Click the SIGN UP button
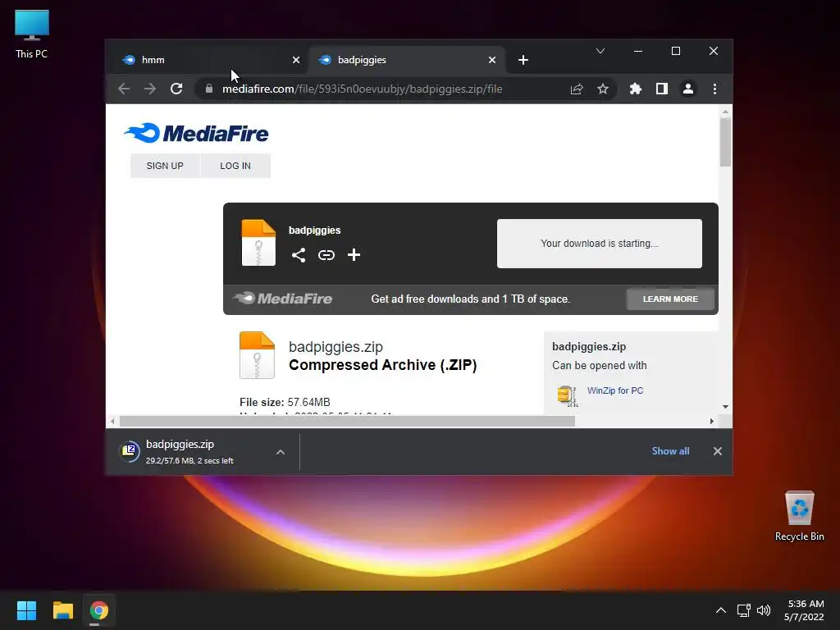 point(165,166)
